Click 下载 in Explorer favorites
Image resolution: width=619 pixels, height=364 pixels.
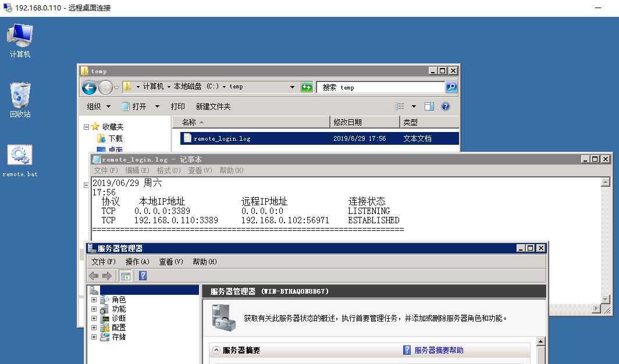point(116,138)
